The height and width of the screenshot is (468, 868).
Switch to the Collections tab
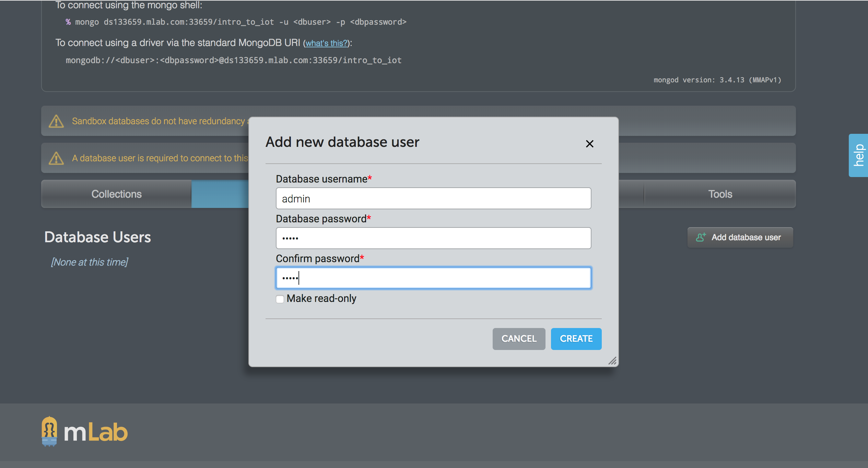coord(116,194)
